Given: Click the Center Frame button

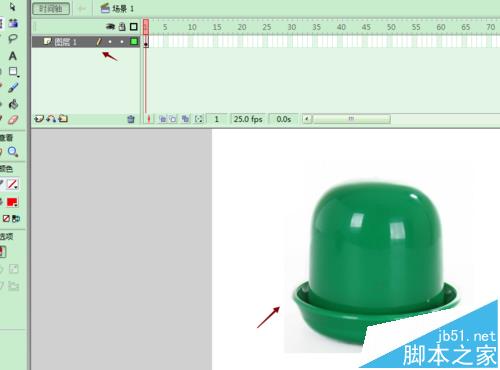Looking at the screenshot, I should [149, 119].
